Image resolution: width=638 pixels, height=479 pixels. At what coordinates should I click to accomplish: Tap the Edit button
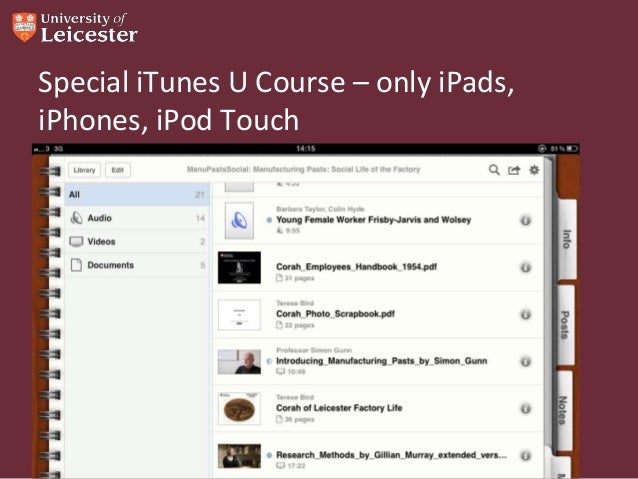click(x=118, y=170)
